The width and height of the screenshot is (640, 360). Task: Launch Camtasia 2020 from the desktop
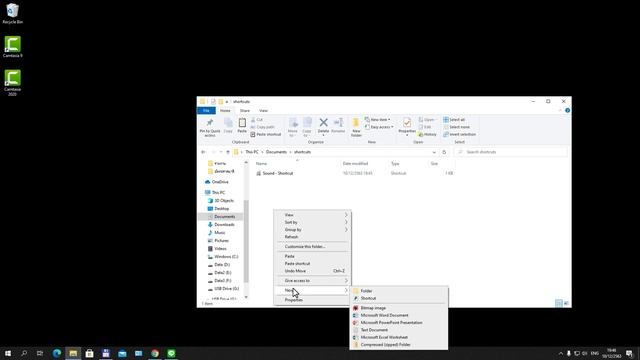point(12,83)
